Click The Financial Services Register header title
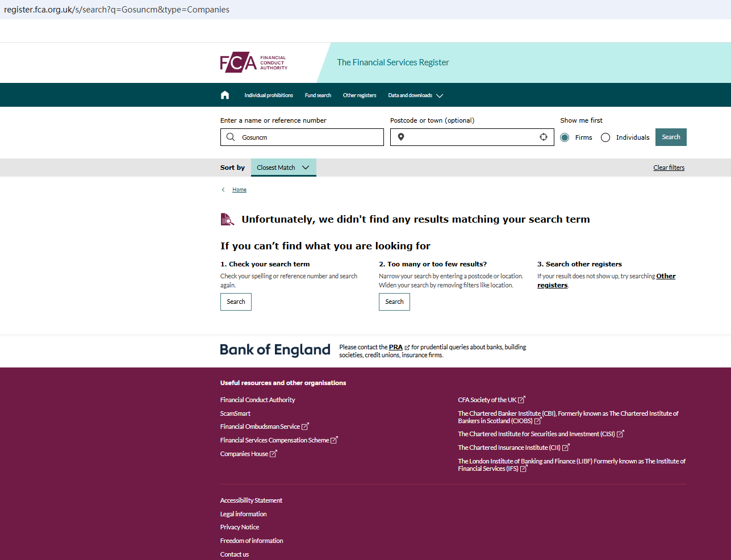Viewport: 731px width, 560px height. (x=393, y=62)
